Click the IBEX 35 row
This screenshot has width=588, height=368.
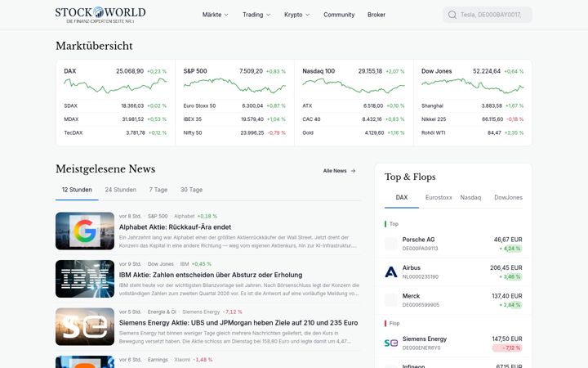coord(234,119)
